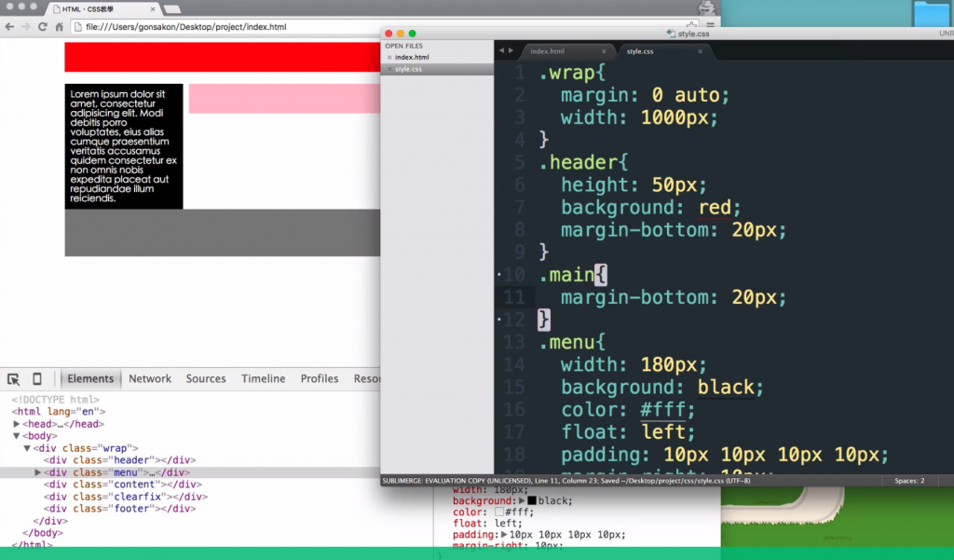The height and width of the screenshot is (560, 954).
Task: Click the #fff color swatch in Styles
Action: [499, 512]
